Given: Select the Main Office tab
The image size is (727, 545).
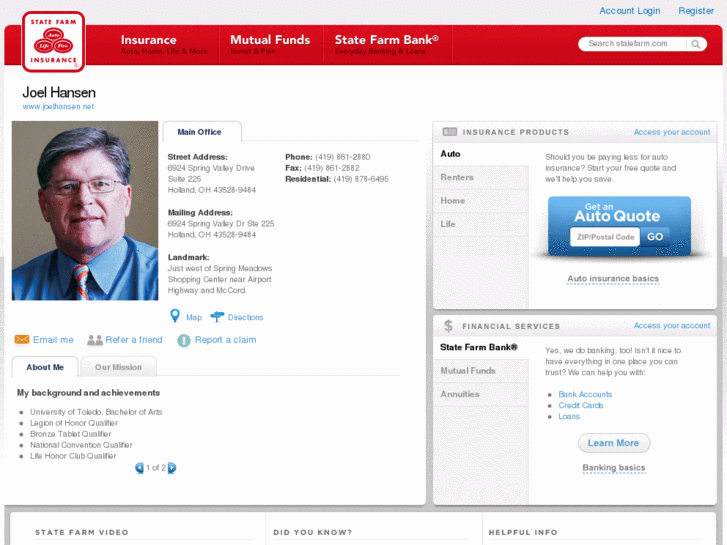Looking at the screenshot, I should (x=202, y=132).
